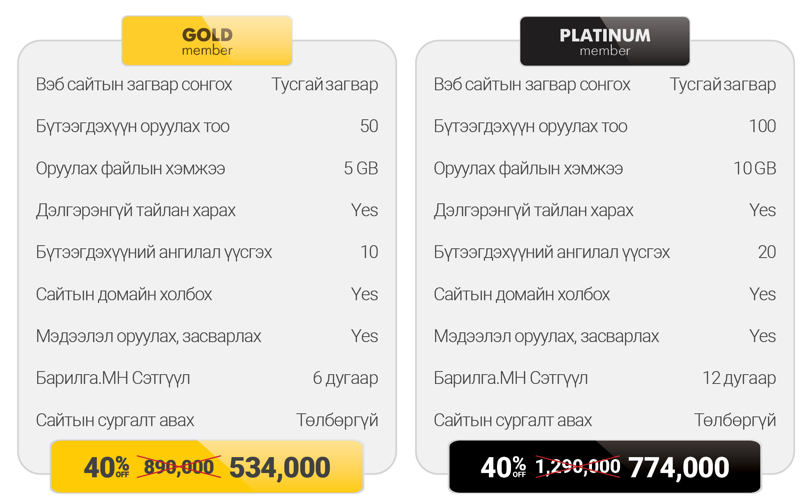Screen dimensions: 812x504
Task: Click "Барилга.МН Сэтгүүл" in Platinum plan
Action: 511,378
